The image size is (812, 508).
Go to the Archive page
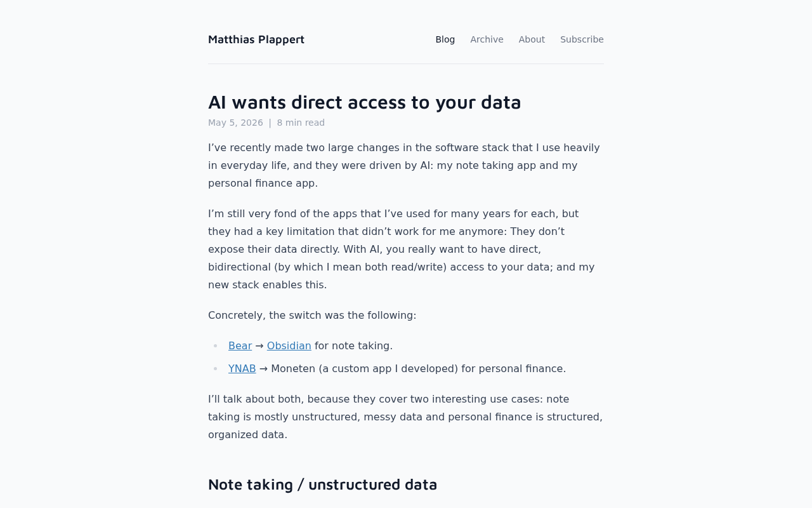point(487,39)
